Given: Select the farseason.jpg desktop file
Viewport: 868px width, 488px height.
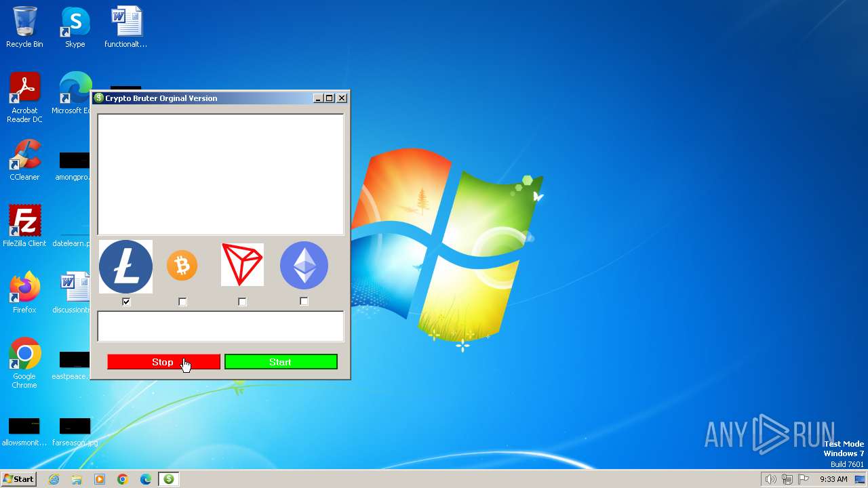Looking at the screenshot, I should pyautogui.click(x=75, y=432).
